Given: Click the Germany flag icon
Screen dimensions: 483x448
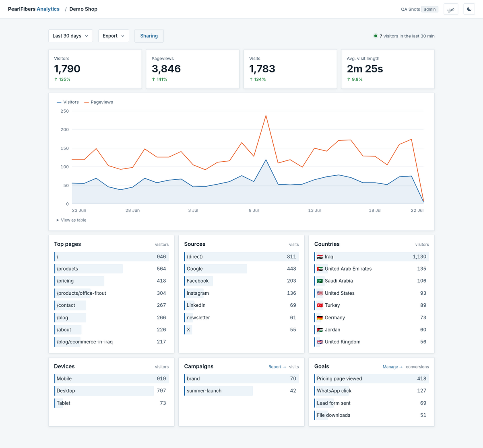Looking at the screenshot, I should pos(320,318).
